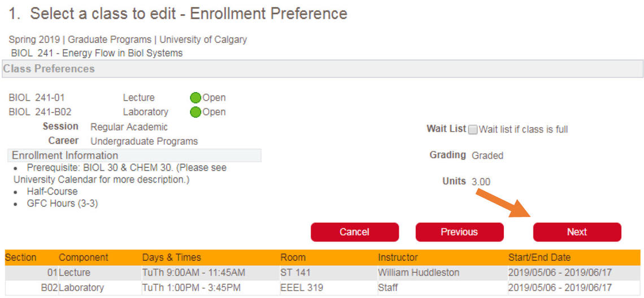
Task: Click the green Open icon for BIOL 241-01
Action: 195,98
